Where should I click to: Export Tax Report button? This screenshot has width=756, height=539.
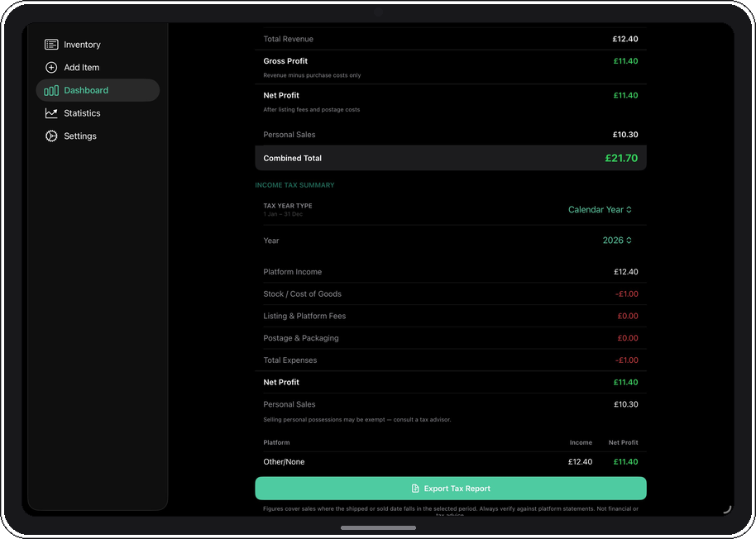450,489
